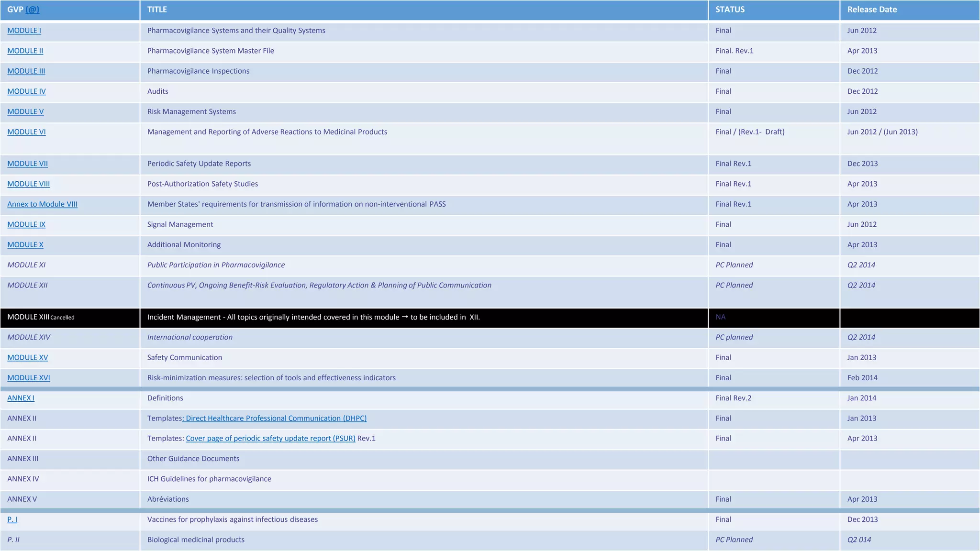
Task: Open the MODULE XVI link
Action: (x=29, y=378)
